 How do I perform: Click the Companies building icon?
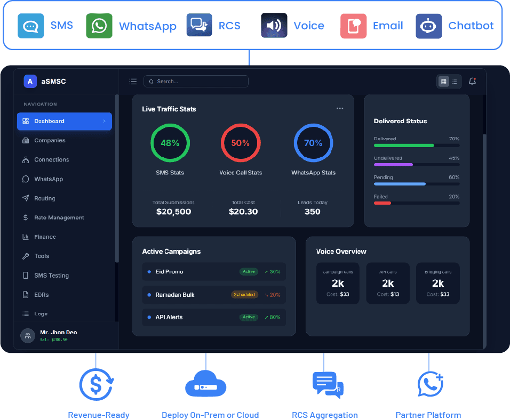(26, 140)
